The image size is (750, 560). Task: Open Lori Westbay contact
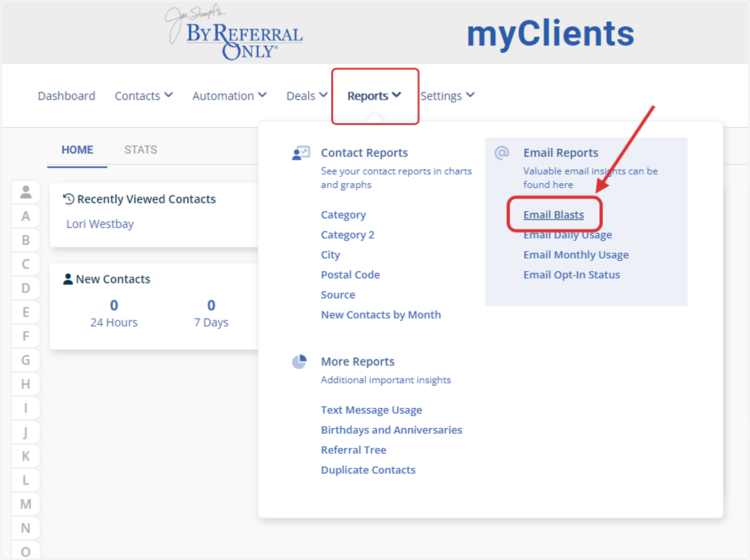coord(100,224)
